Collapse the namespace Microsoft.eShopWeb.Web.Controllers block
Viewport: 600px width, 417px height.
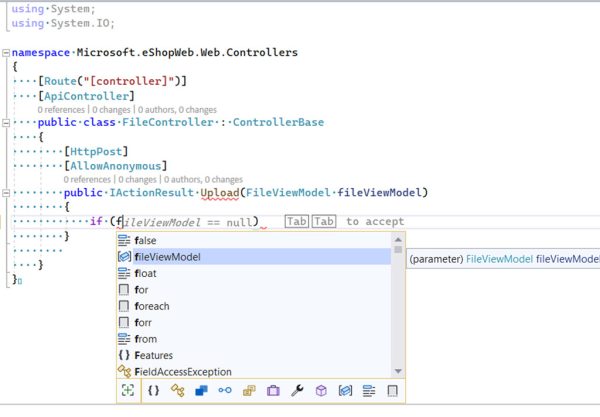(6, 53)
